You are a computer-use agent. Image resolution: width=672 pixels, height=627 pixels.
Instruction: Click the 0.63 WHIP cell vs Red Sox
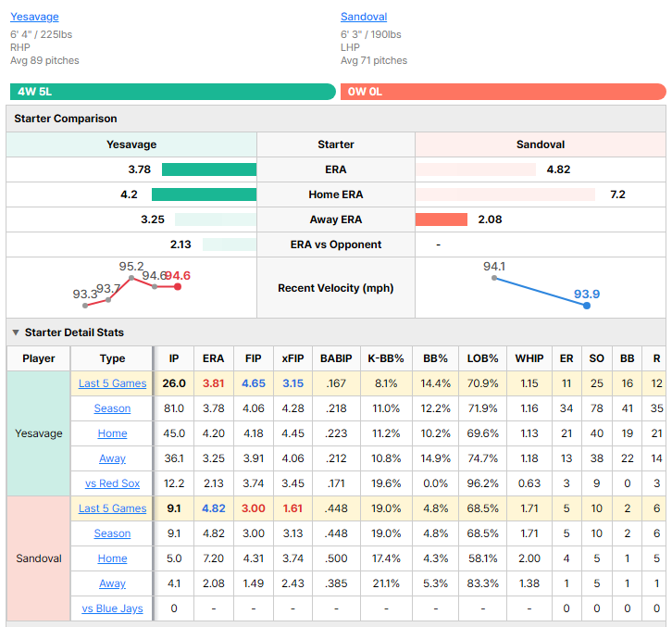click(x=529, y=483)
